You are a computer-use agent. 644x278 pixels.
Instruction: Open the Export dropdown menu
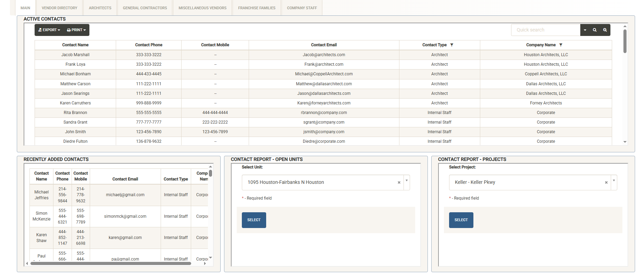(x=49, y=30)
